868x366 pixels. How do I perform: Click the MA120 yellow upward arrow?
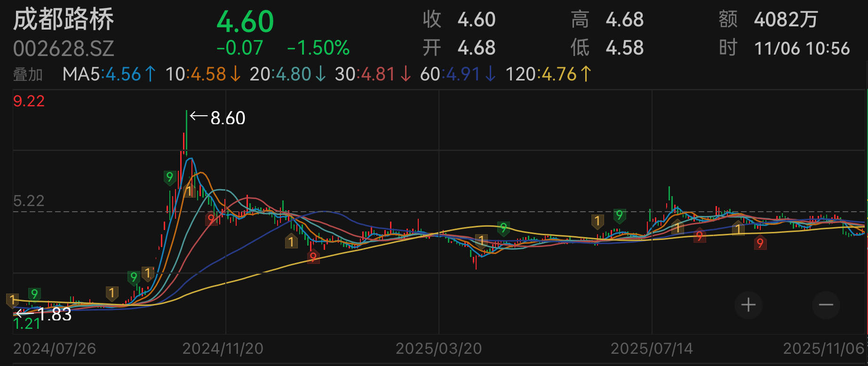586,74
